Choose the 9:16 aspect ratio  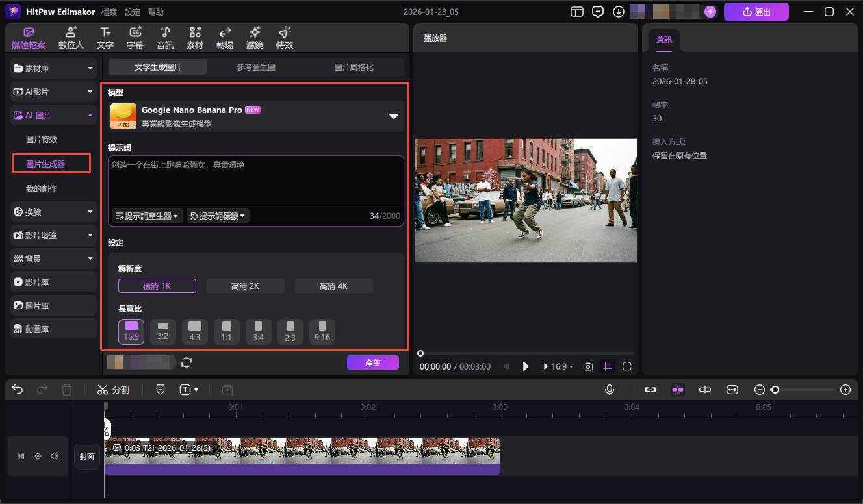322,331
